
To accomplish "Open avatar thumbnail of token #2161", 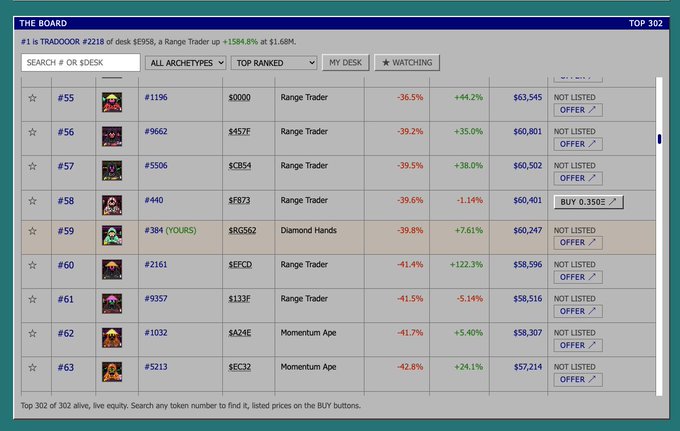I will tap(112, 270).
